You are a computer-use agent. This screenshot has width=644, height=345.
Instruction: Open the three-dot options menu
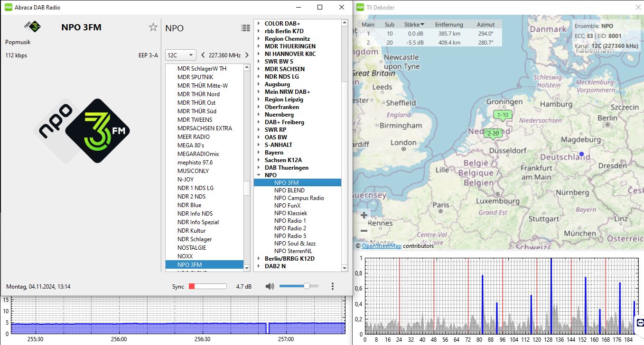(333, 286)
